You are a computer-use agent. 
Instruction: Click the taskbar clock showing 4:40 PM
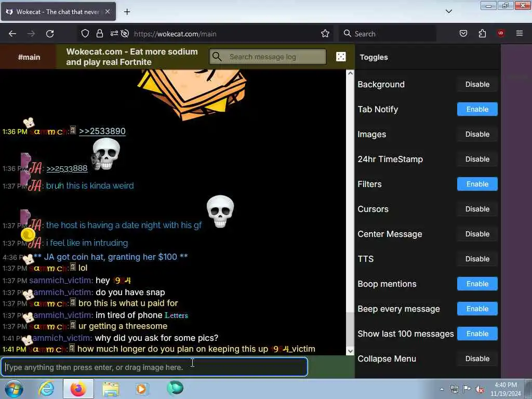tap(506, 389)
